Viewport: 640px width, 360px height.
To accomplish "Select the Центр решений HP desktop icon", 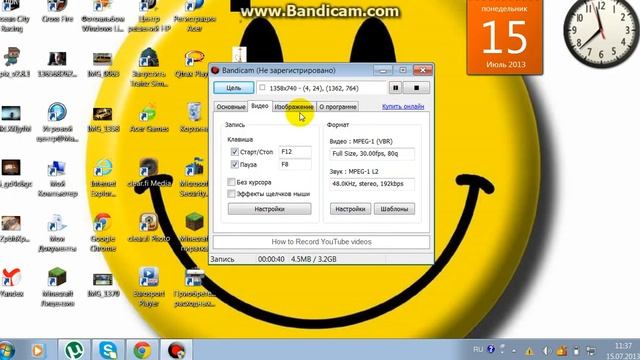I will point(149,16).
